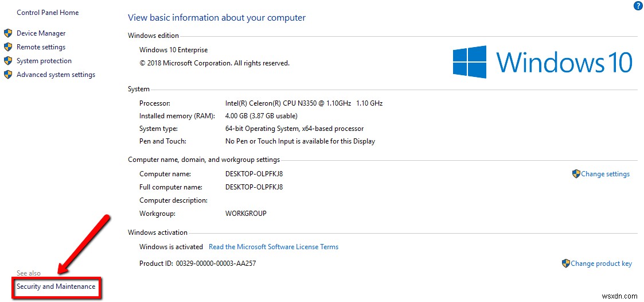The width and height of the screenshot is (644, 302).
Task: Click the Intel Celeron CPU N3350 processor value
Action: tap(304, 103)
